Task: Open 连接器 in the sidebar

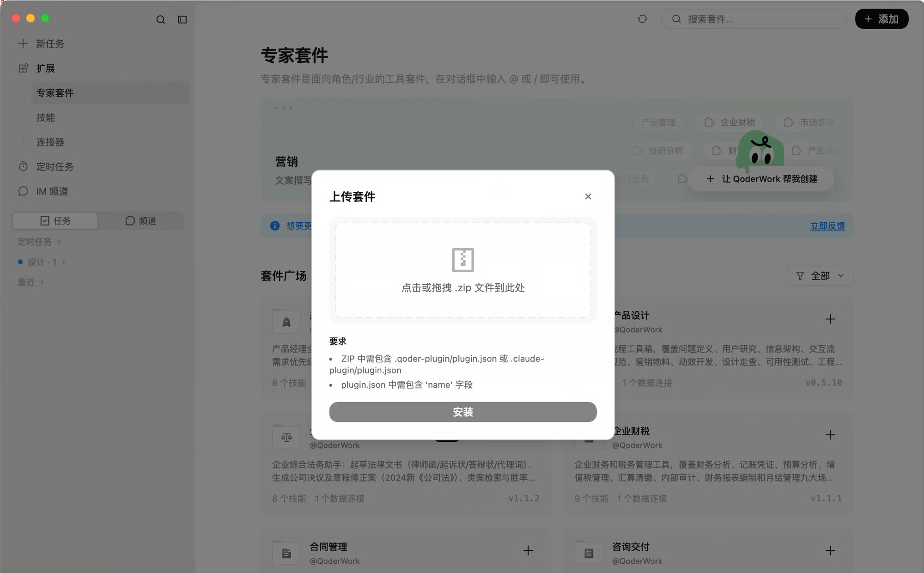Action: [50, 142]
